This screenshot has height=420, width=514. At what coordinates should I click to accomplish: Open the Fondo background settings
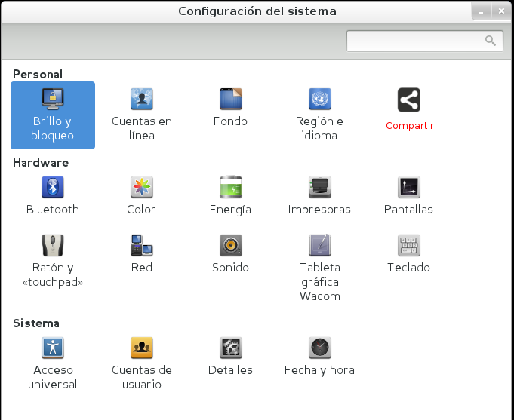coord(230,108)
